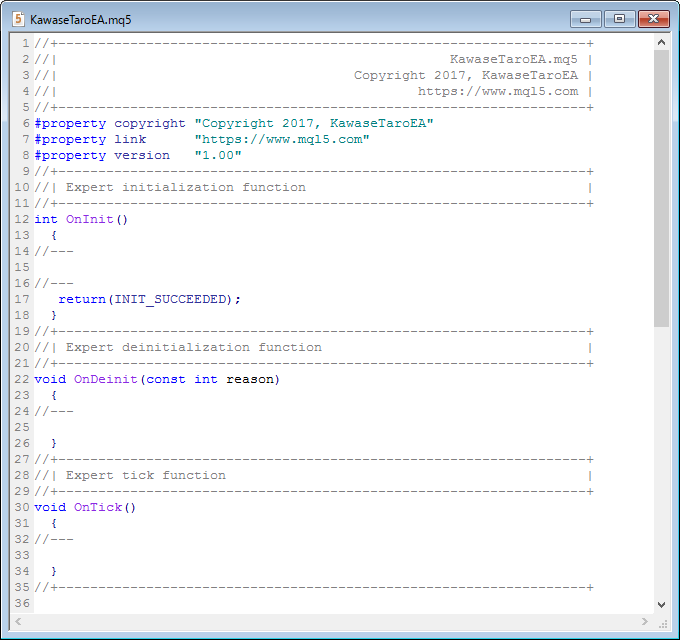680x640 pixels.
Task: Click the MQL5 file icon in title bar
Action: pos(19,19)
